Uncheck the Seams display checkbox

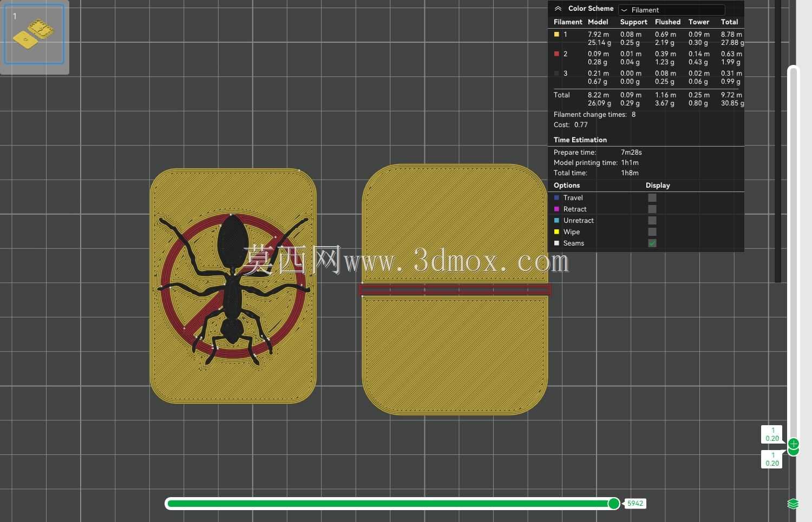click(652, 243)
